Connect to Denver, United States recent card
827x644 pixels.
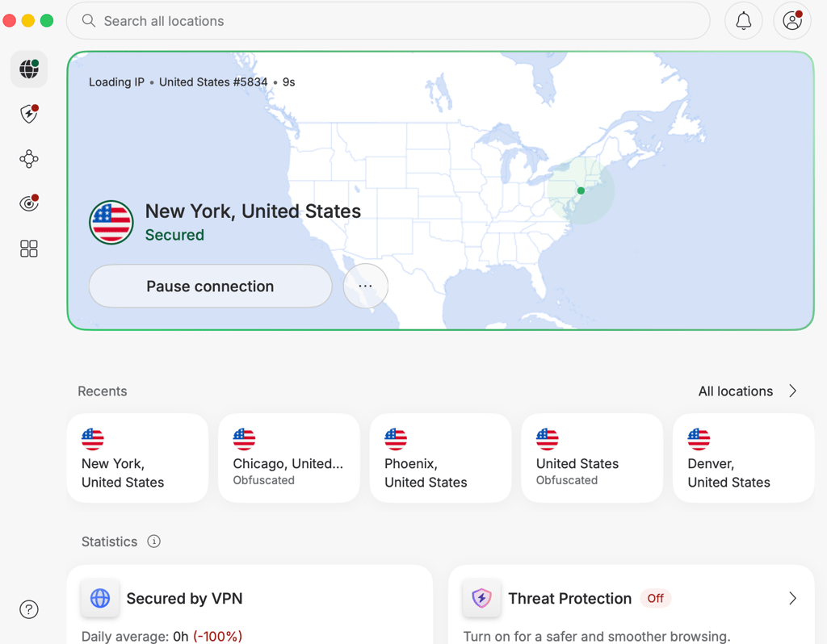point(744,458)
